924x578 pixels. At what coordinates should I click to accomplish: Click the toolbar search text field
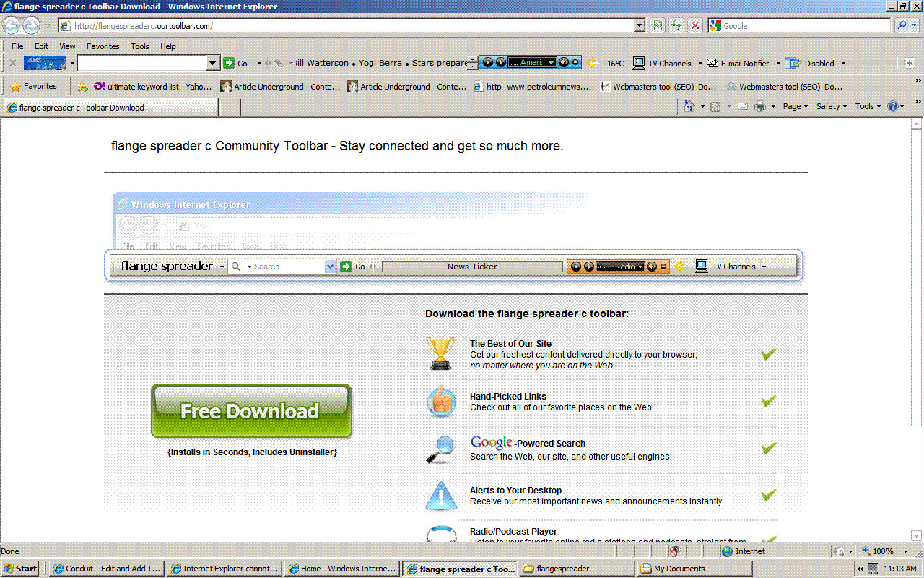(141, 63)
